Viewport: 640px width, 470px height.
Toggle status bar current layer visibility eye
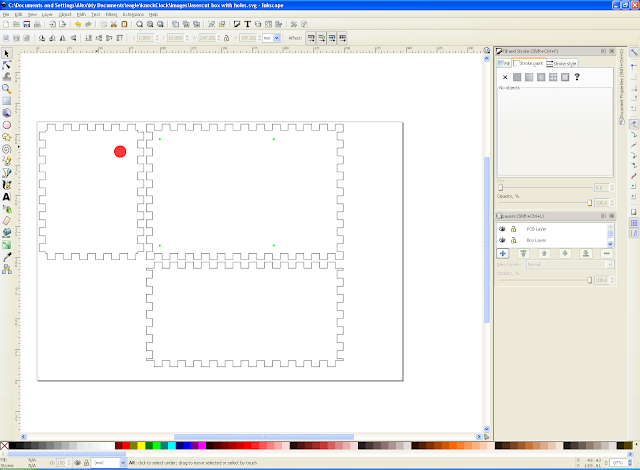click(77, 463)
